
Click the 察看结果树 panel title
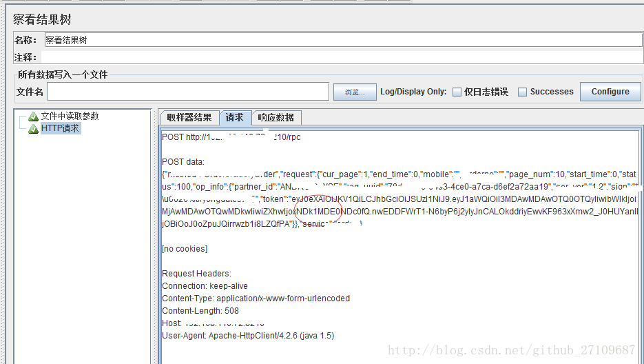(x=42, y=19)
